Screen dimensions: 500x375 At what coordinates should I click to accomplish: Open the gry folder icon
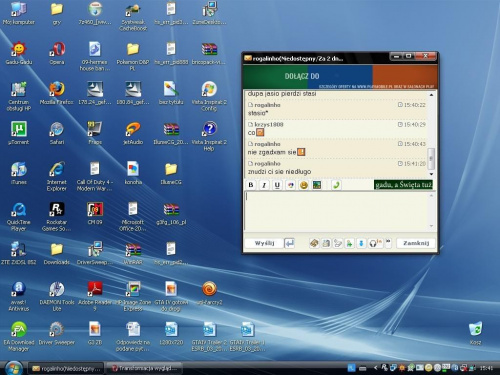pyautogui.click(x=57, y=13)
